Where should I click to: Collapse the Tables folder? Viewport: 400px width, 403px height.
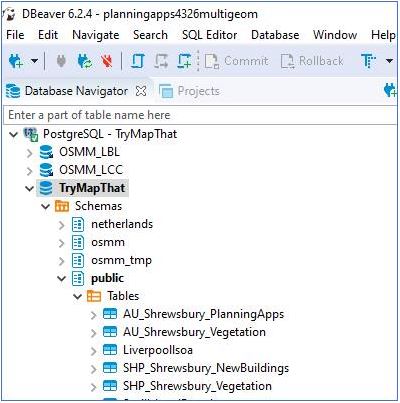77,297
